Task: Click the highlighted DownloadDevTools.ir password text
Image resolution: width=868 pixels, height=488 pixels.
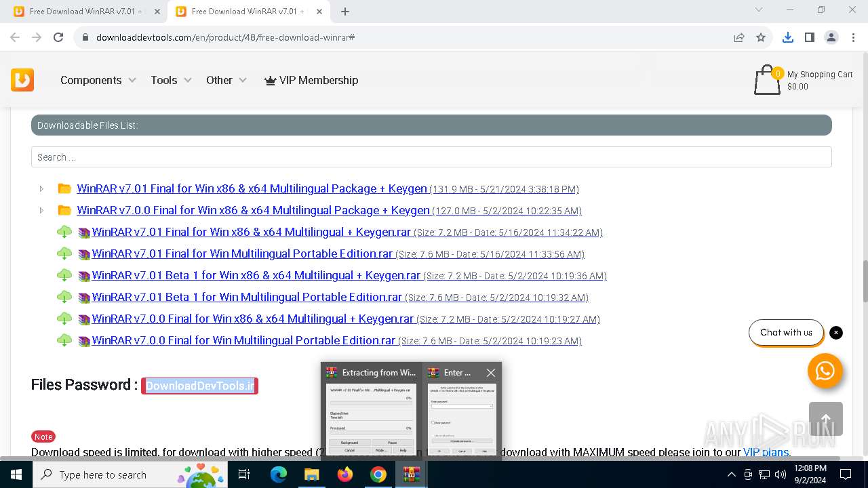Action: [200, 386]
